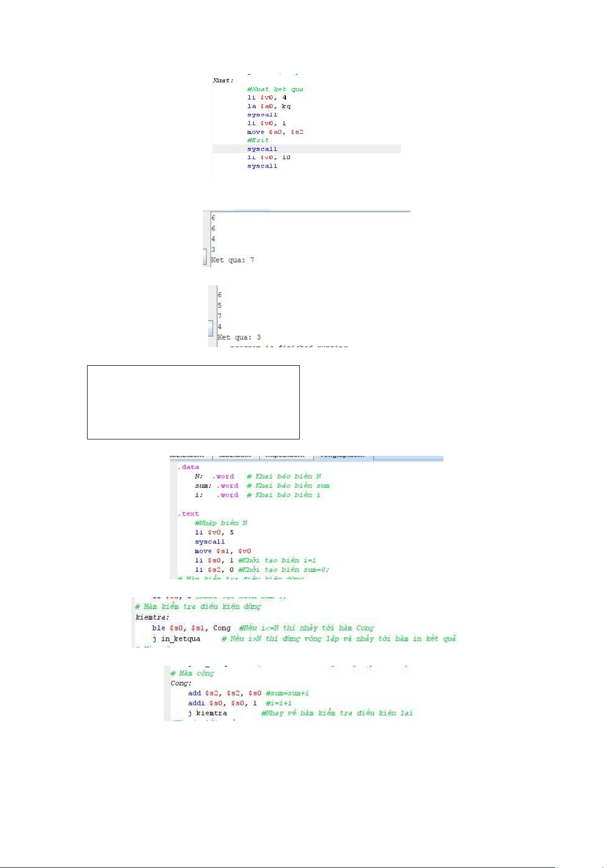Click the "j in_ketqua" jump instruction
This screenshot has width=614, height=868.
pos(176,639)
